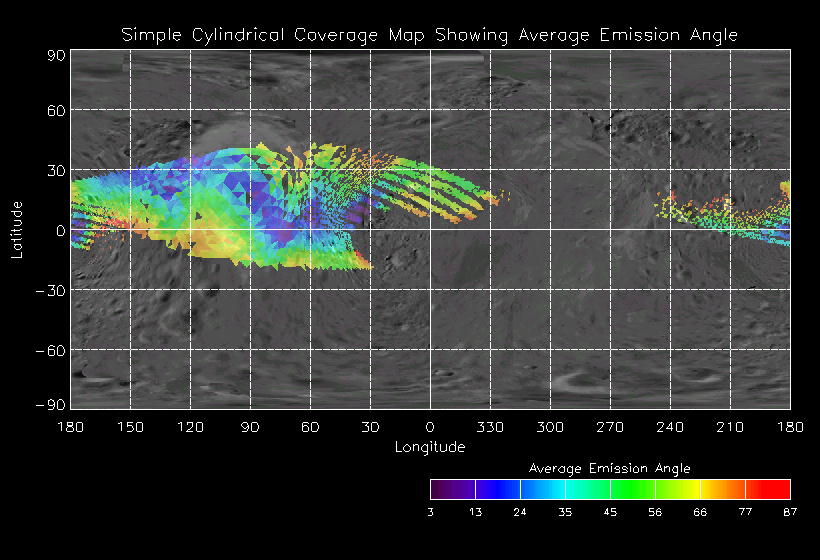Click the red legend segment 77–87
The height and width of the screenshot is (560, 820).
768,489
